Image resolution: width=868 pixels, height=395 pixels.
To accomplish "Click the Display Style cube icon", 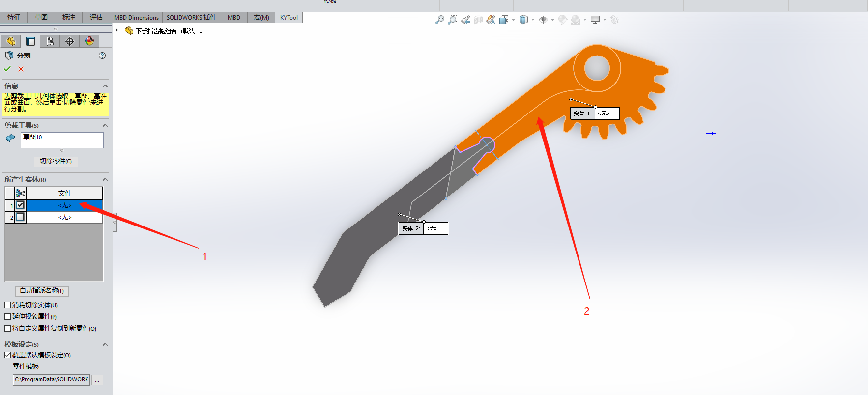I will 523,20.
